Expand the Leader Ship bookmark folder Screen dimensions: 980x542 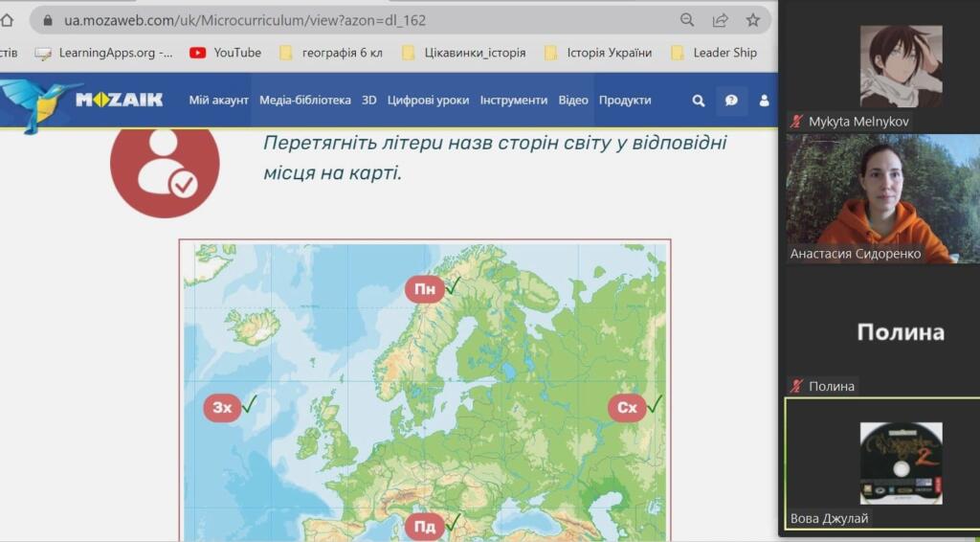[714, 53]
